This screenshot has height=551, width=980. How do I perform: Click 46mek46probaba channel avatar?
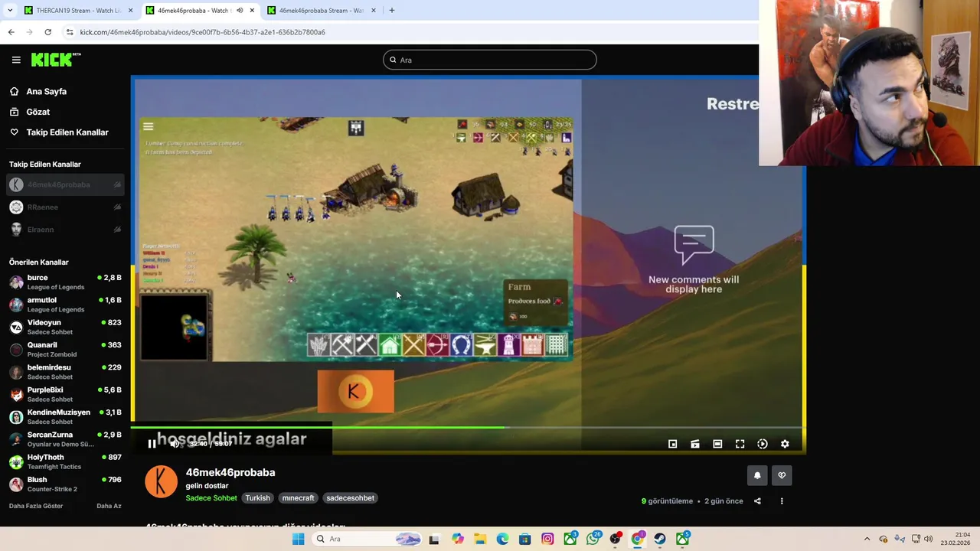pos(161,482)
